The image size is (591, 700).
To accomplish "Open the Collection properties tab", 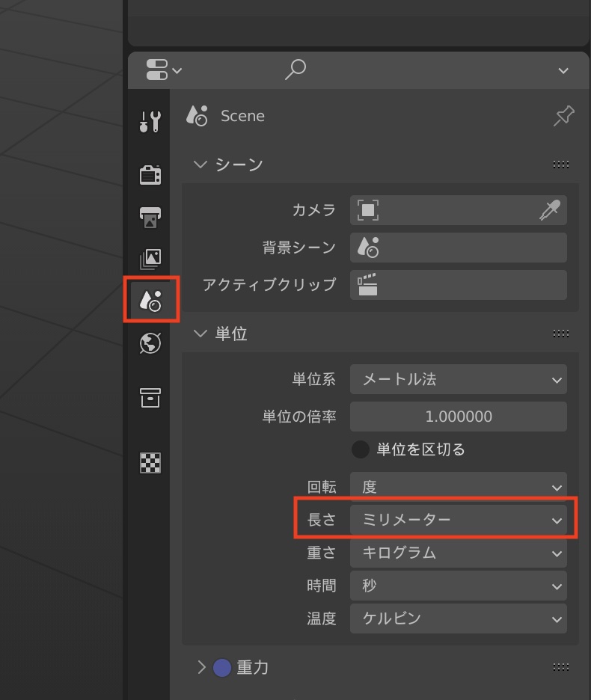I will click(x=150, y=398).
